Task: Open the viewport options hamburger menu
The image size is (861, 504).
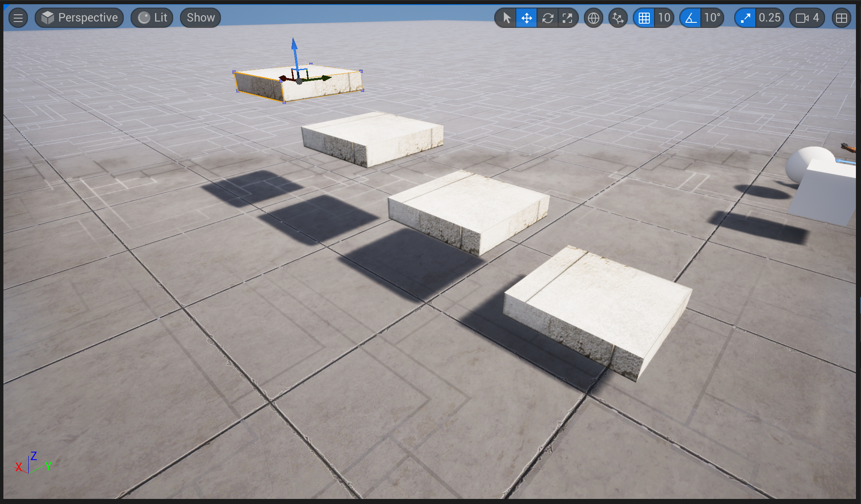Action: pos(18,18)
